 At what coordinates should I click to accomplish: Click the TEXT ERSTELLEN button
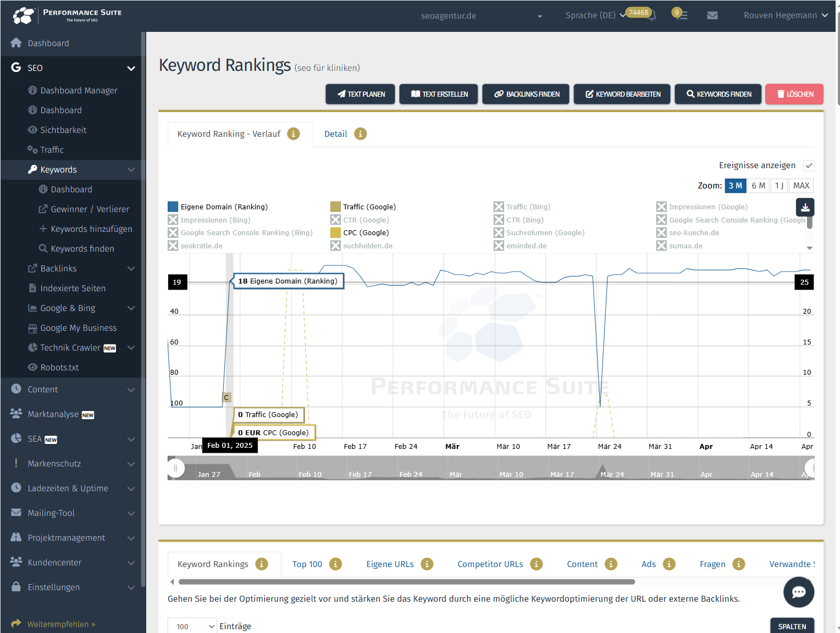[x=439, y=94]
